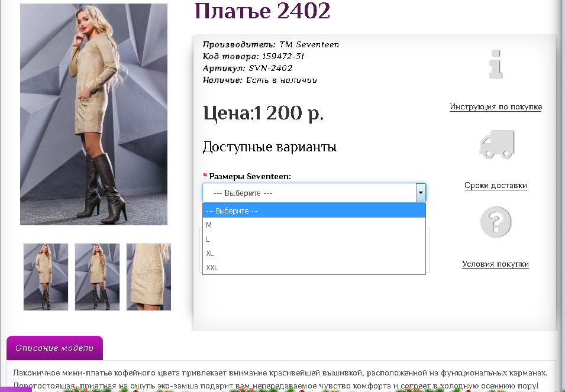The width and height of the screenshot is (565, 392).
Task: View the close-up embroidery thumbnail
Action: pos(148,277)
